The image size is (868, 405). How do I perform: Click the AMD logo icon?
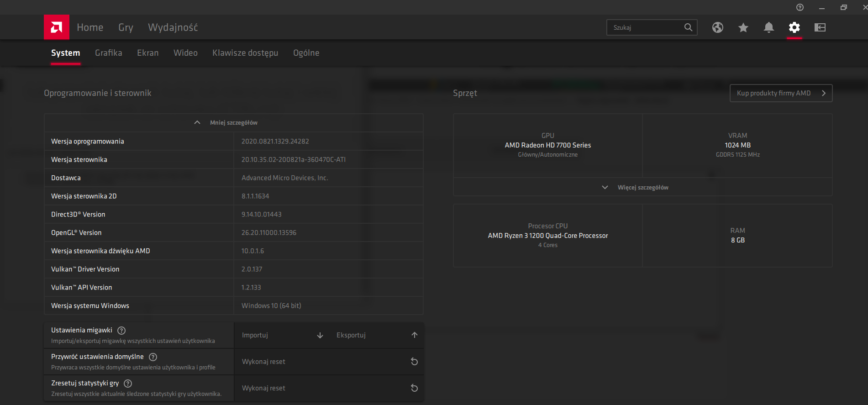tap(57, 27)
